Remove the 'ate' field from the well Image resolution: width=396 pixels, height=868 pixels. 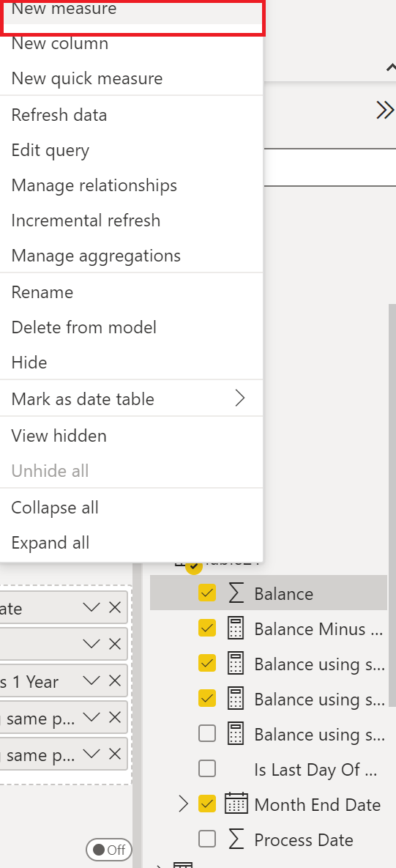click(114, 608)
